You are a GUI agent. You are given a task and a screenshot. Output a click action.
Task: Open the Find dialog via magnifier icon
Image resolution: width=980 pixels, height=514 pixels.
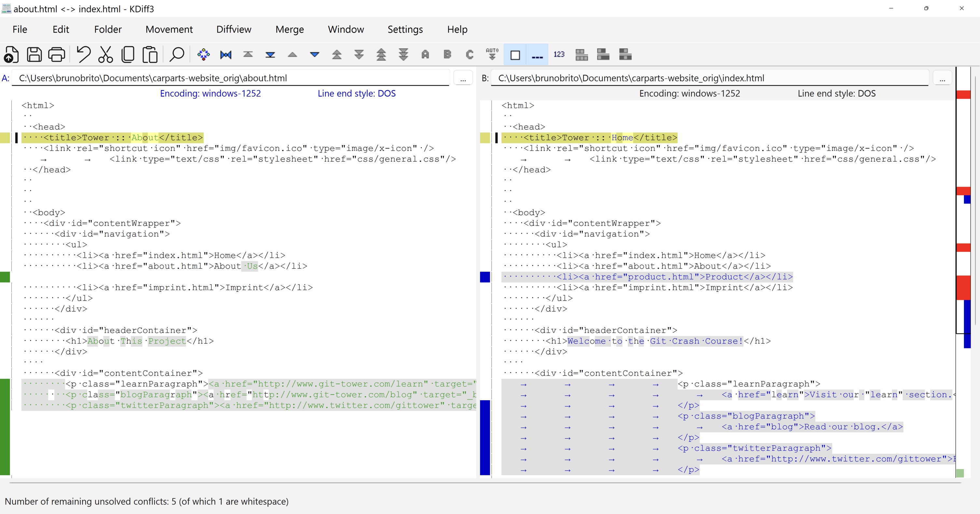tap(176, 54)
